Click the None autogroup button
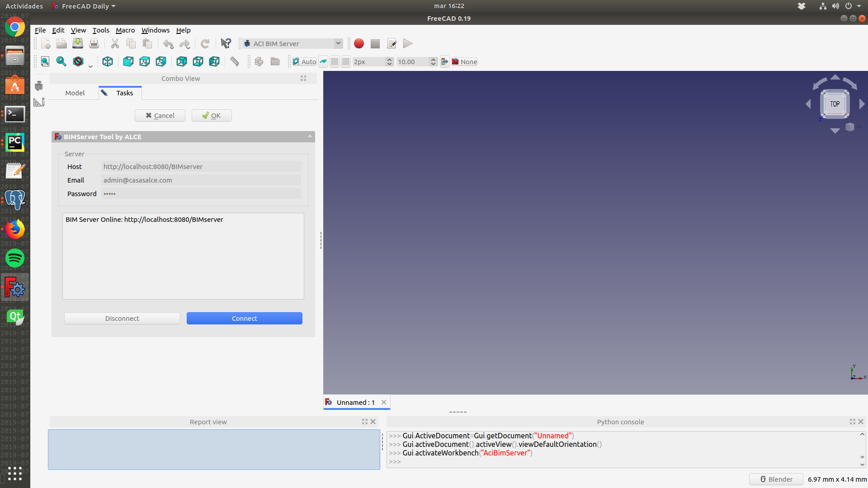This screenshot has width=868, height=488. coord(464,62)
